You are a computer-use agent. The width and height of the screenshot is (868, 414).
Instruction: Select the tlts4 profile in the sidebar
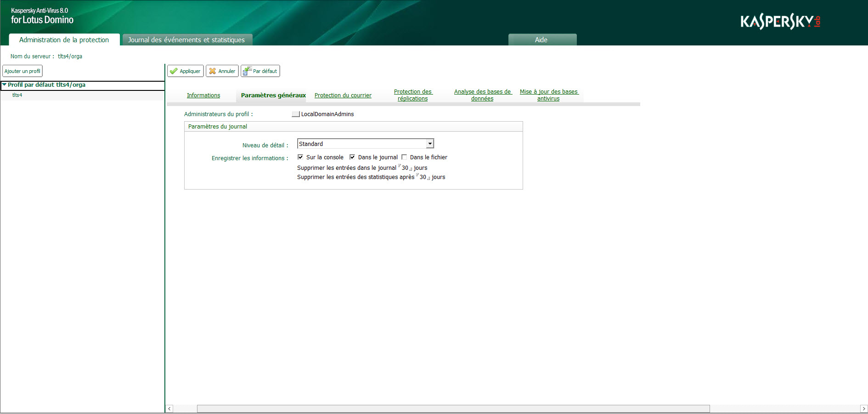(16, 95)
